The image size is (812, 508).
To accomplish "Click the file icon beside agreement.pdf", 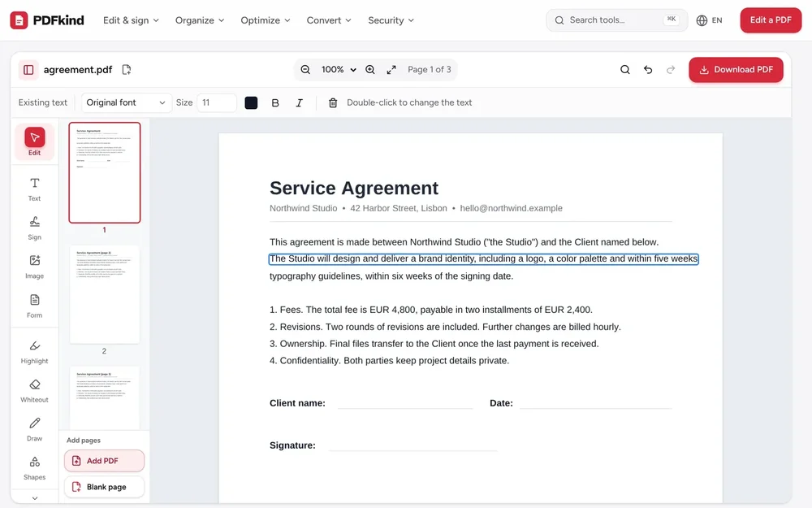I will (x=127, y=69).
